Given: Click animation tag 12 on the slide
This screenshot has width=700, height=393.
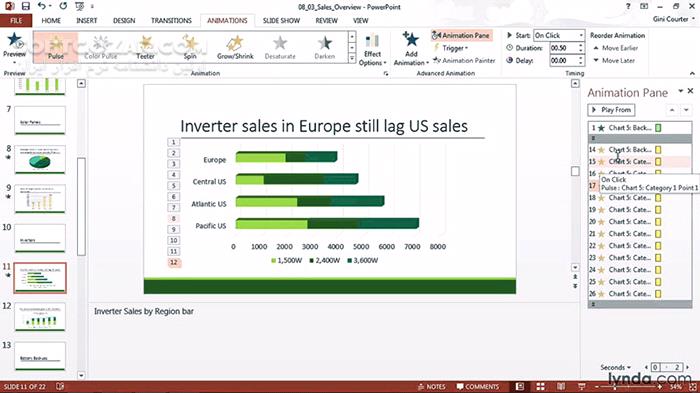Looking at the screenshot, I should [x=174, y=263].
